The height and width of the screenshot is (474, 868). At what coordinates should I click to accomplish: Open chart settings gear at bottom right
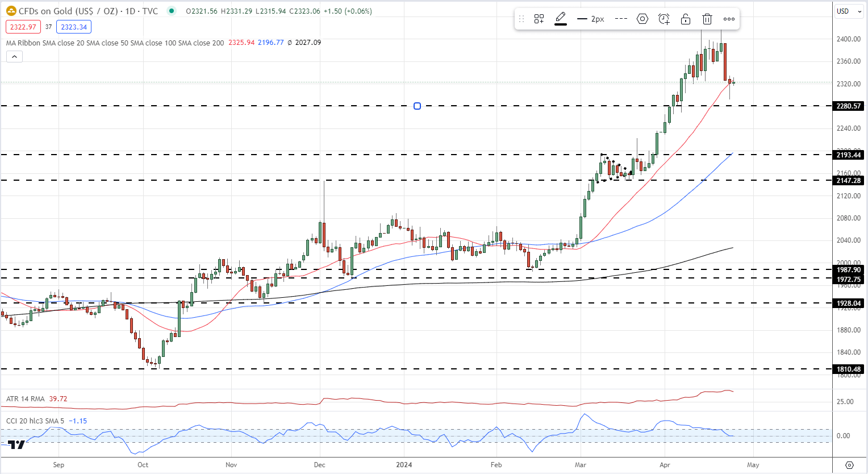[x=850, y=465]
